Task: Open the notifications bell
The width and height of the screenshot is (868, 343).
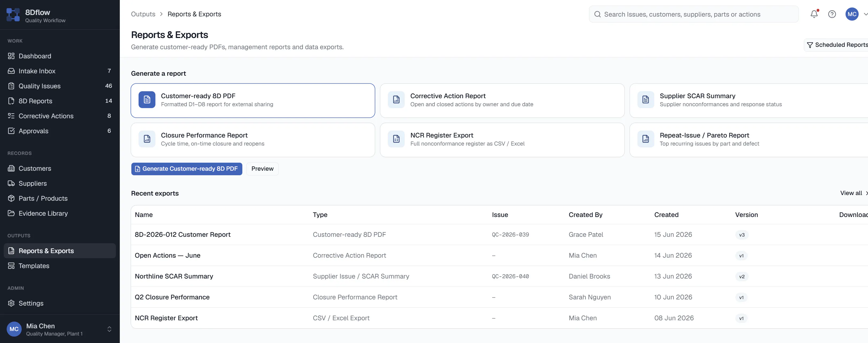Action: coord(814,14)
